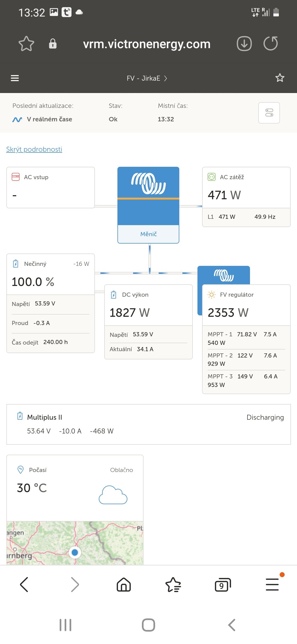
Task: Click the blue location marker on map
Action: tap(75, 552)
